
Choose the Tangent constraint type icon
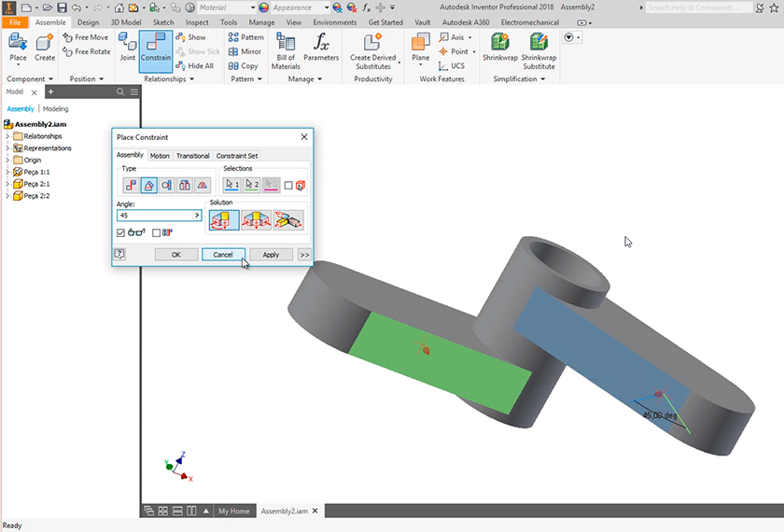pos(166,186)
